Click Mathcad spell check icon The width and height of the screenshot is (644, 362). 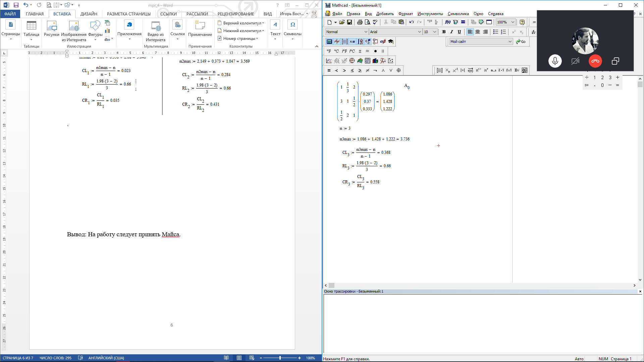click(375, 22)
